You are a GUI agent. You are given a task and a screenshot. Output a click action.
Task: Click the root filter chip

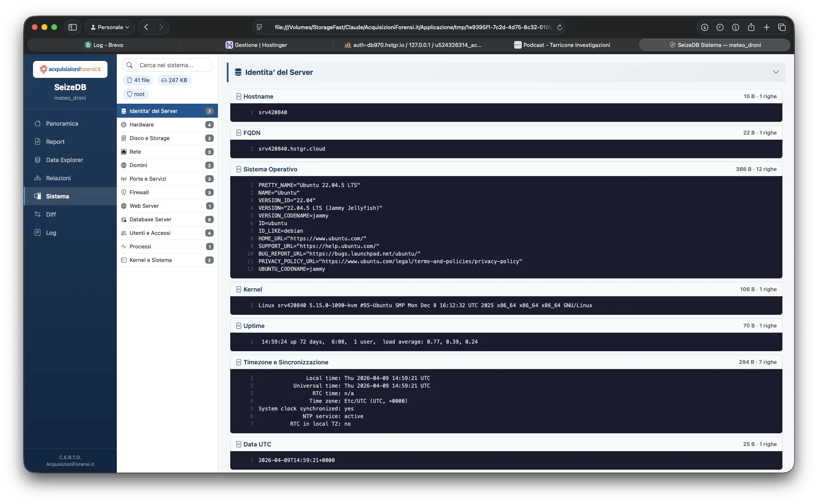click(136, 94)
